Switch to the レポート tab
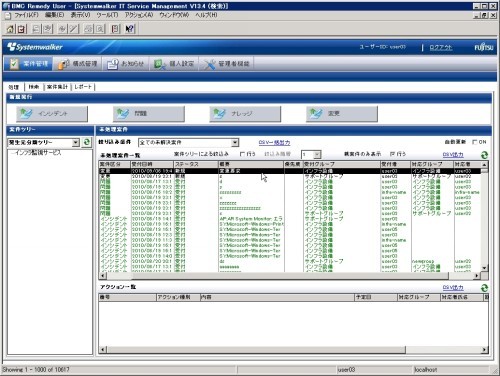 pos(83,87)
